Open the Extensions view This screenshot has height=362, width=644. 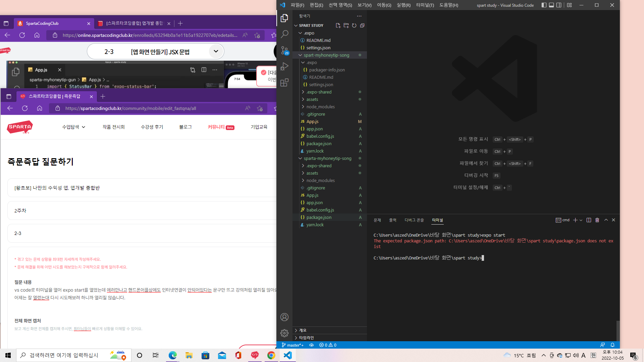tap(284, 82)
